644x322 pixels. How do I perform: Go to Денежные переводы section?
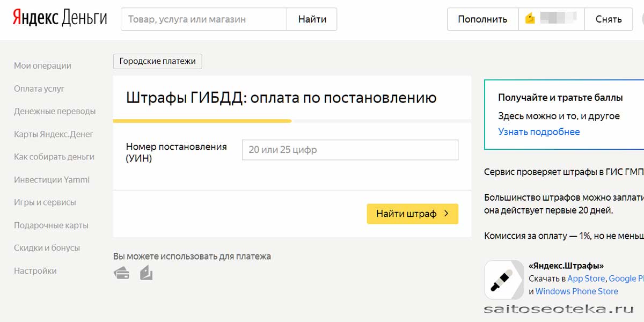(x=55, y=111)
